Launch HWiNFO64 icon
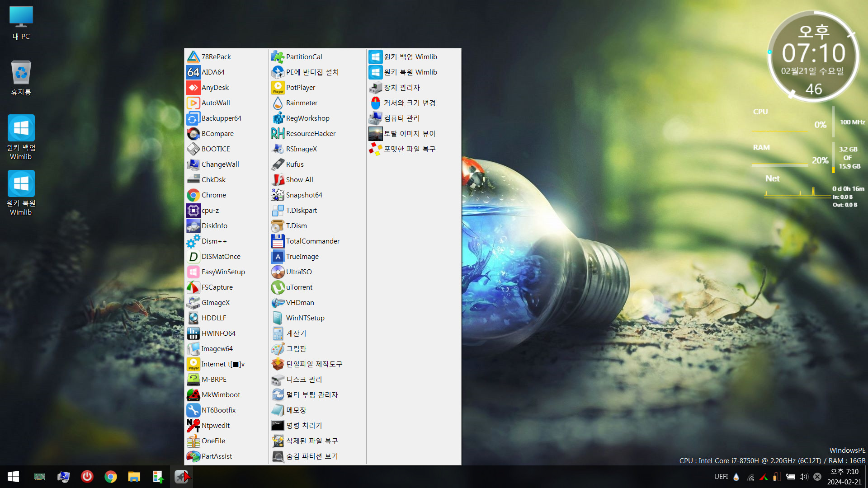Screen dimensions: 868x488 193,333
